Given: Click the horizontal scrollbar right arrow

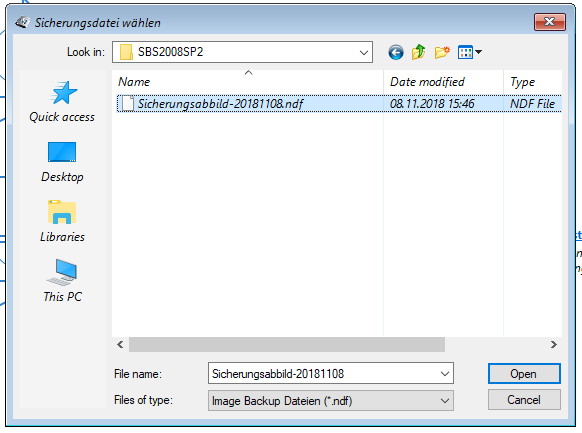Looking at the screenshot, I should coord(553,345).
